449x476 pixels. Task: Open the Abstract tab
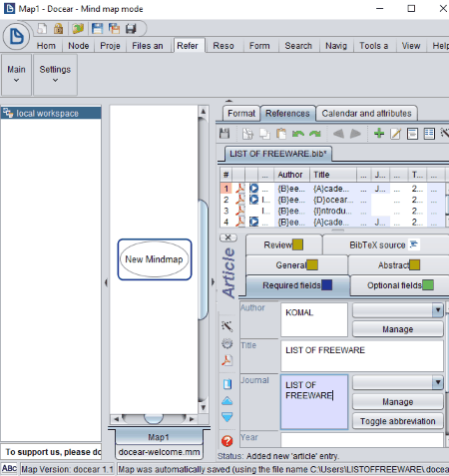click(x=398, y=265)
